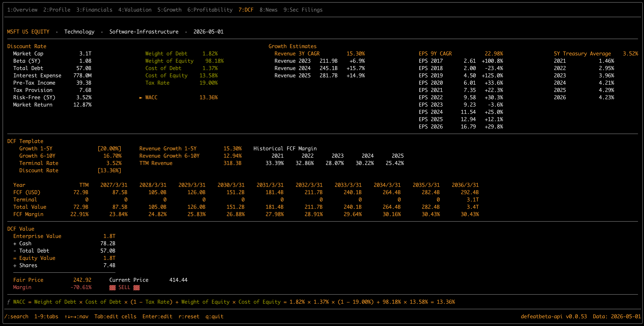The width and height of the screenshot is (644, 326).
Task: Select the active 7:DCF tab
Action: coord(246,10)
